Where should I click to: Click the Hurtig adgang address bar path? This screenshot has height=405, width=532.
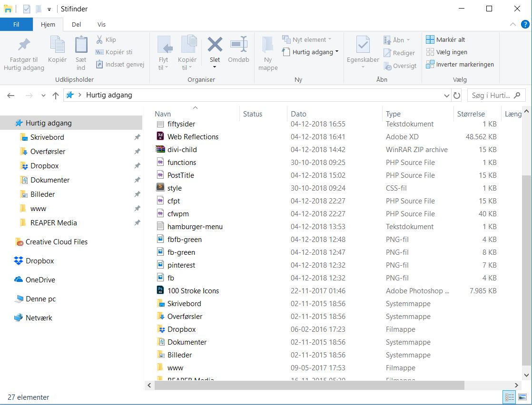point(109,95)
